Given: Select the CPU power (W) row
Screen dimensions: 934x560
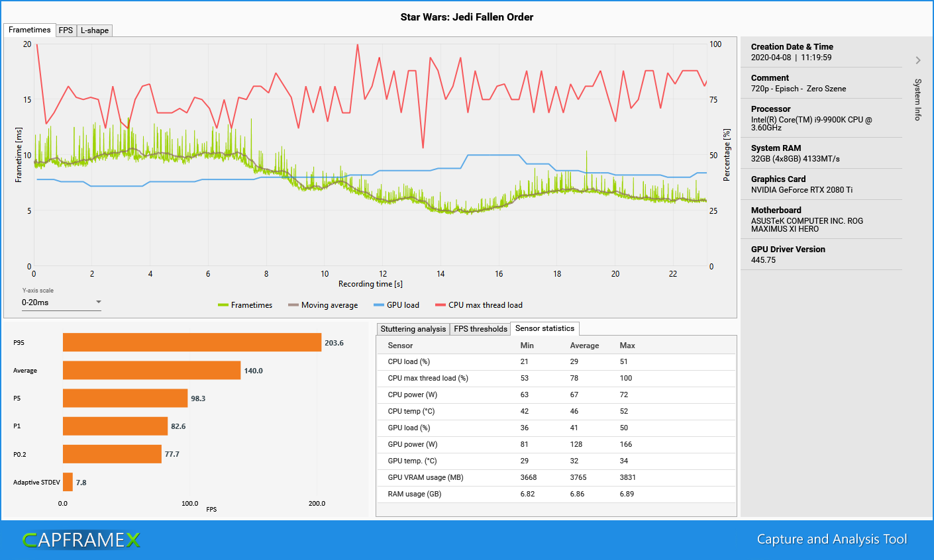Looking at the screenshot, I should point(556,395).
